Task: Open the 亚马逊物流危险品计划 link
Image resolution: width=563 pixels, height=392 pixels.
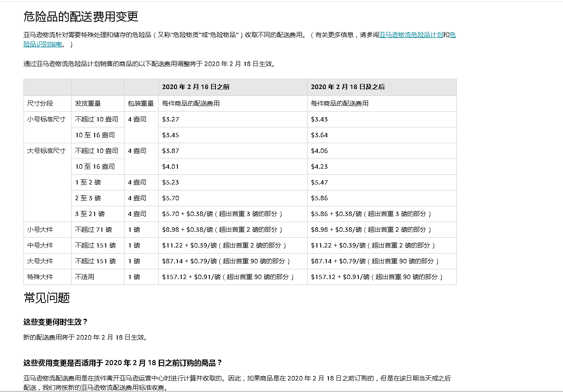Action: click(411, 35)
